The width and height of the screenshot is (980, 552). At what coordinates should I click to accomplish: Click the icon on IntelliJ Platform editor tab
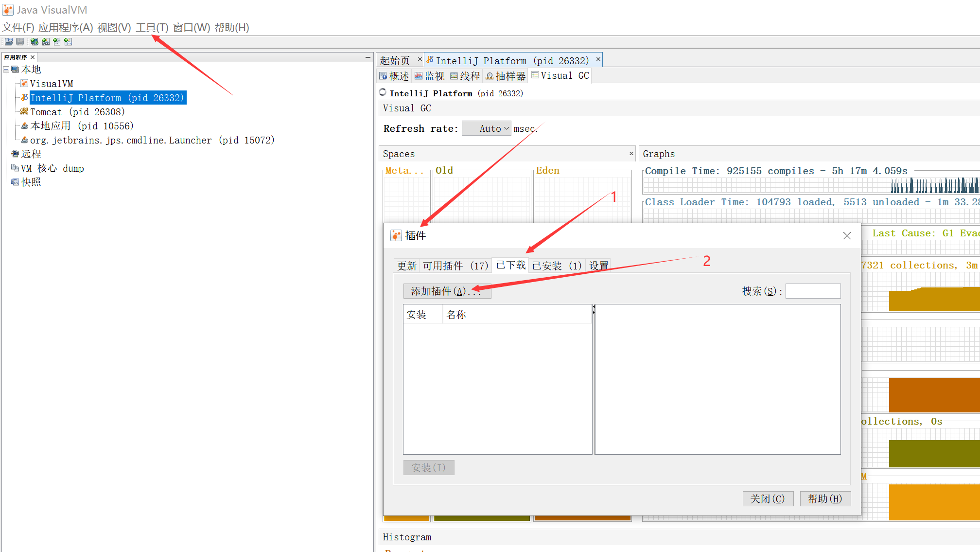tap(430, 60)
